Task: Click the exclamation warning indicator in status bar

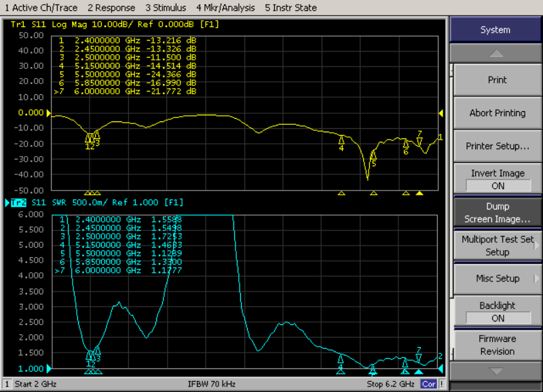Action: pyautogui.click(x=443, y=384)
